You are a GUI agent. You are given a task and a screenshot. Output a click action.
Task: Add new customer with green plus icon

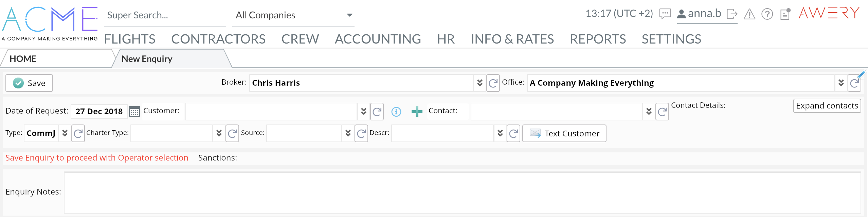click(417, 112)
